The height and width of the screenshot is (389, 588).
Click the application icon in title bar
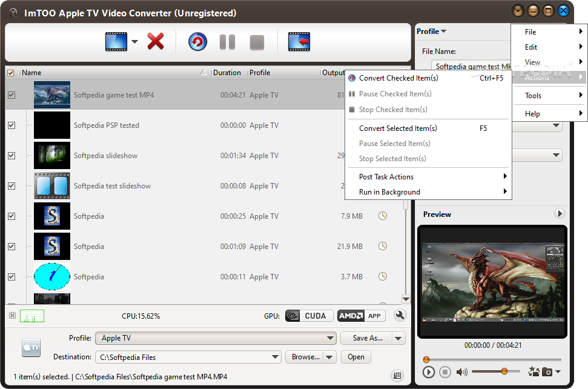pyautogui.click(x=13, y=13)
